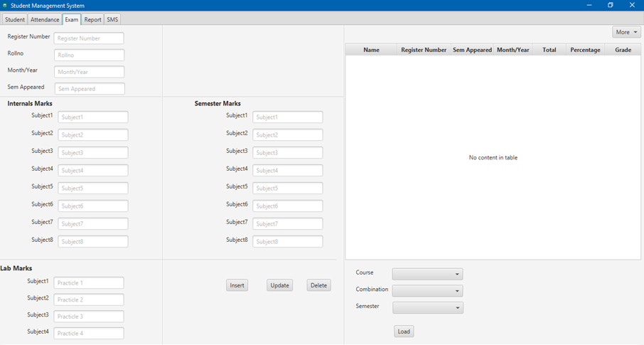Image resolution: width=644 pixels, height=345 pixels.
Task: Focus Semester Marks Subject1 field
Action: click(287, 117)
